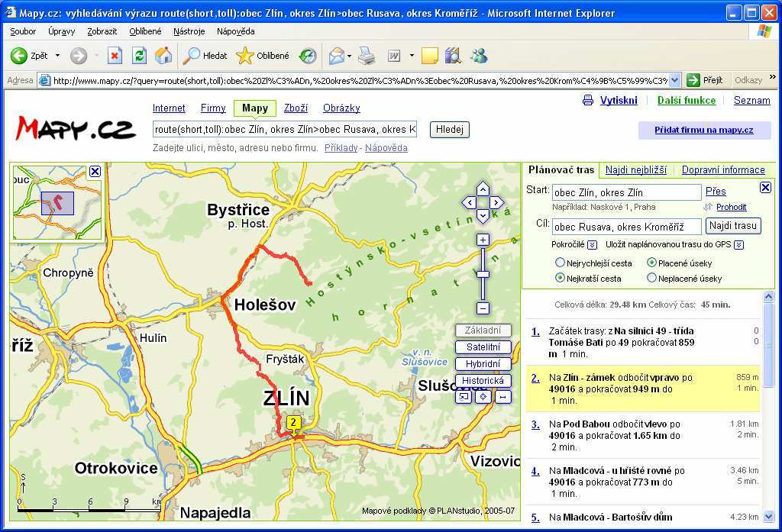Go to the Home page icon
The image size is (782, 532).
point(163,56)
